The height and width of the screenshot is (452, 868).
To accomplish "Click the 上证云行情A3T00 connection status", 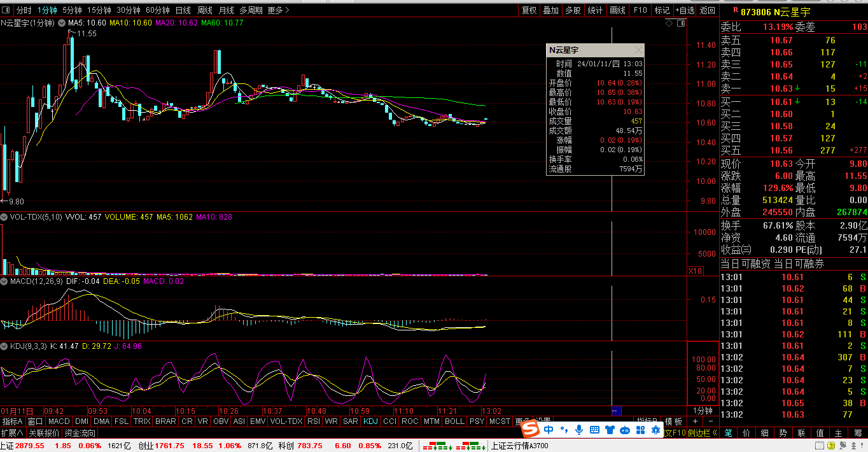I will [520, 446].
